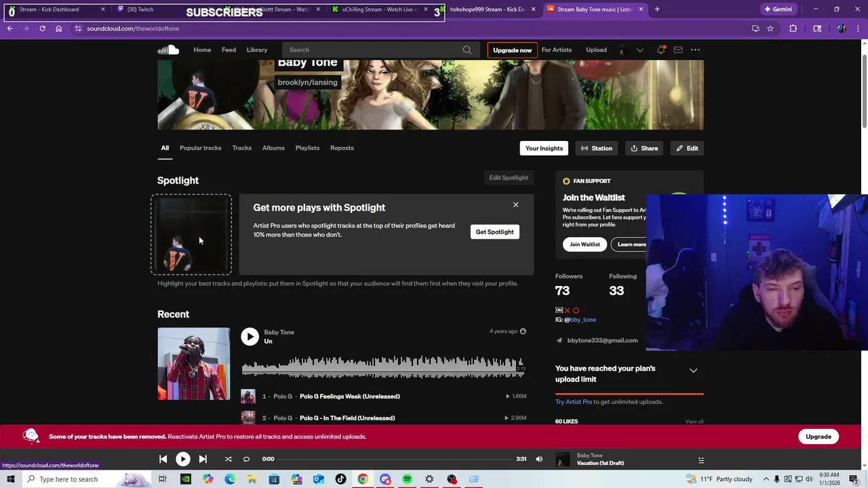Toggle repeat in the player bar

coord(246,459)
